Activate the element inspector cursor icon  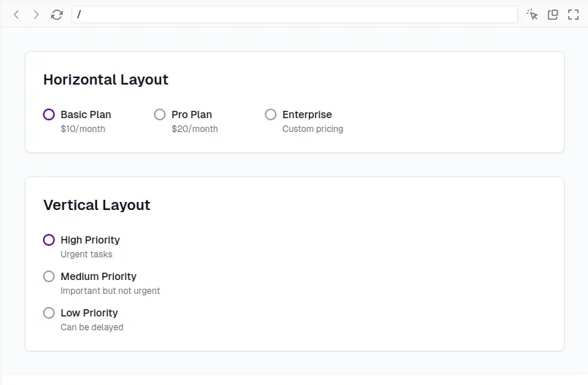pyautogui.click(x=532, y=15)
